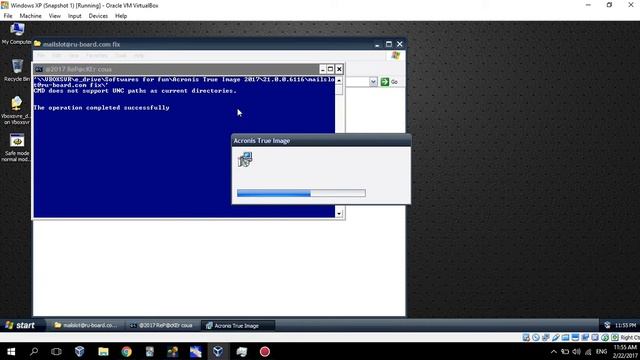
Task: Open the View menu in VirtualBox
Action: pos(54,16)
